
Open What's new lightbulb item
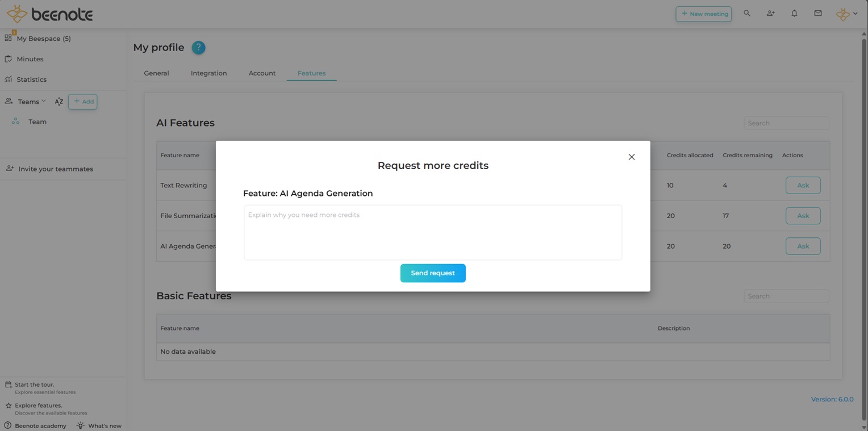99,425
